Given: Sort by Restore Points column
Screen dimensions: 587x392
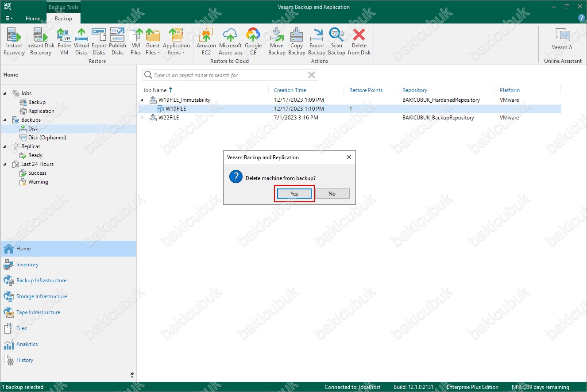Looking at the screenshot, I should 366,90.
